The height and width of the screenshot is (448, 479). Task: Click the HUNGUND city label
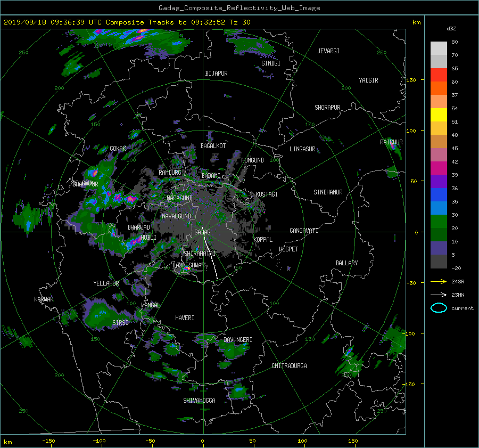[252, 160]
